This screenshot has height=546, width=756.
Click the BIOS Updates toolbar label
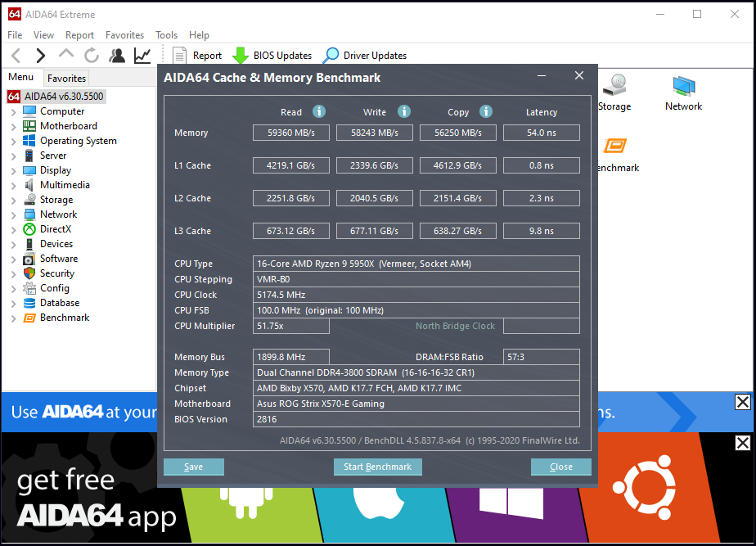coord(282,56)
